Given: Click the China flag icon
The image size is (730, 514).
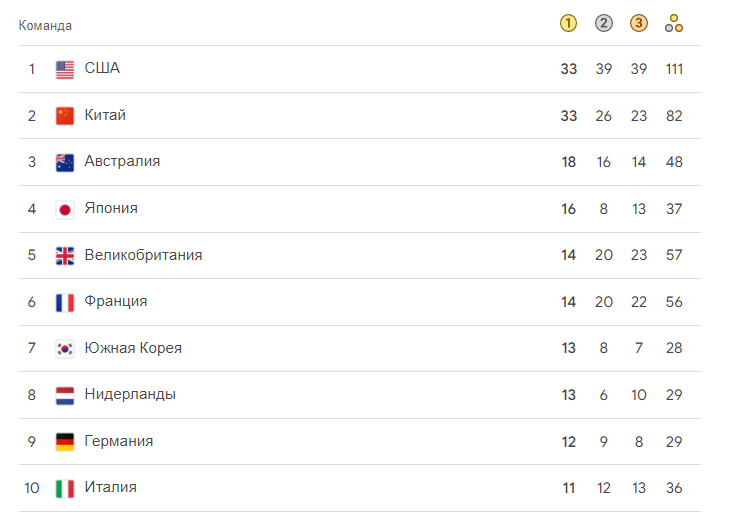Looking at the screenshot, I should tap(65, 116).
